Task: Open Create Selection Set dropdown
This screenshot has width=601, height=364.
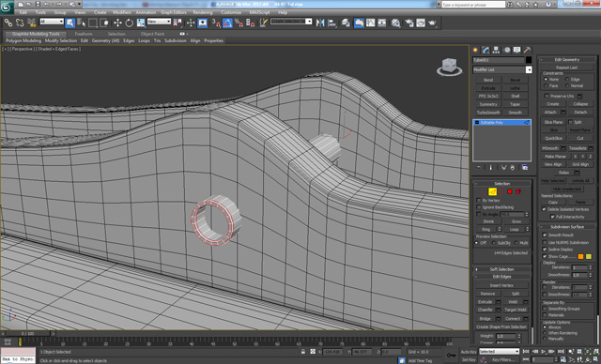Action: (291, 22)
